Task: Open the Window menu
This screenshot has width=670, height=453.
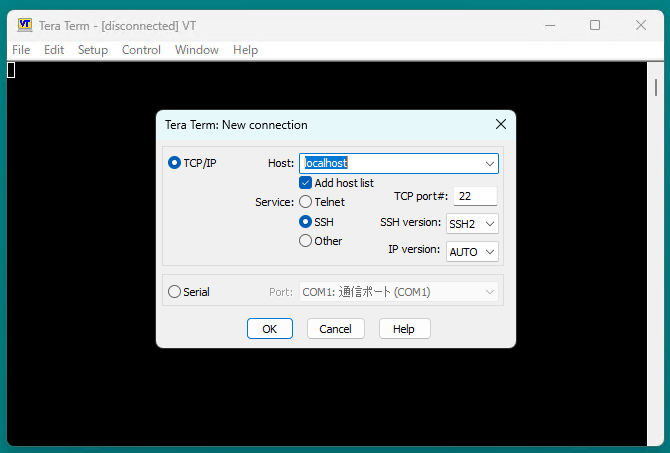Action: click(197, 50)
